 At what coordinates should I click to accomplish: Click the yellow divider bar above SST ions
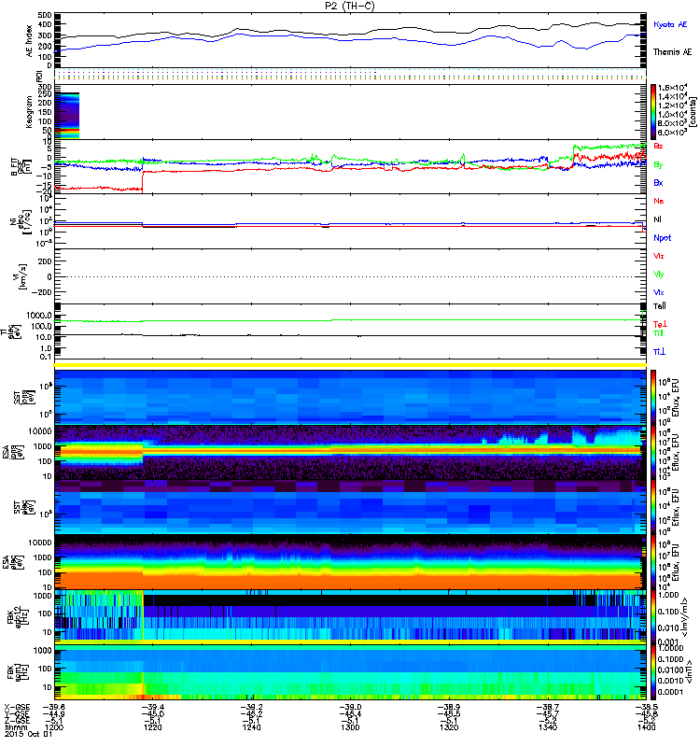[350, 365]
